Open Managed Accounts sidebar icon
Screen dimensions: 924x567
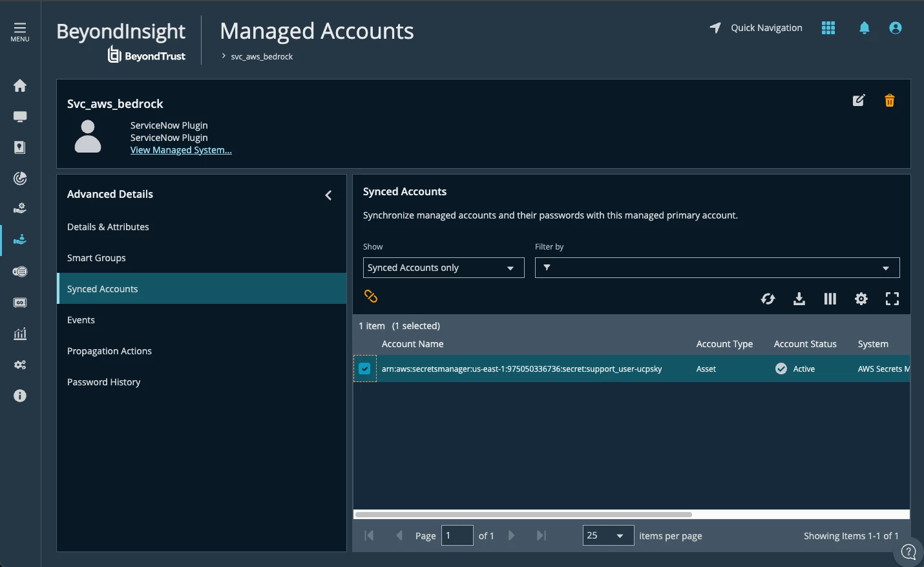tap(20, 240)
